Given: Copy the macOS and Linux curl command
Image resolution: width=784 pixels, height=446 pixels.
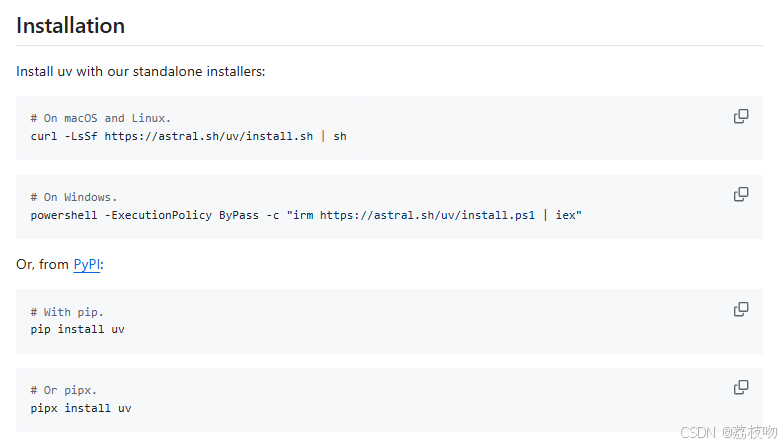Looking at the screenshot, I should [x=741, y=116].
